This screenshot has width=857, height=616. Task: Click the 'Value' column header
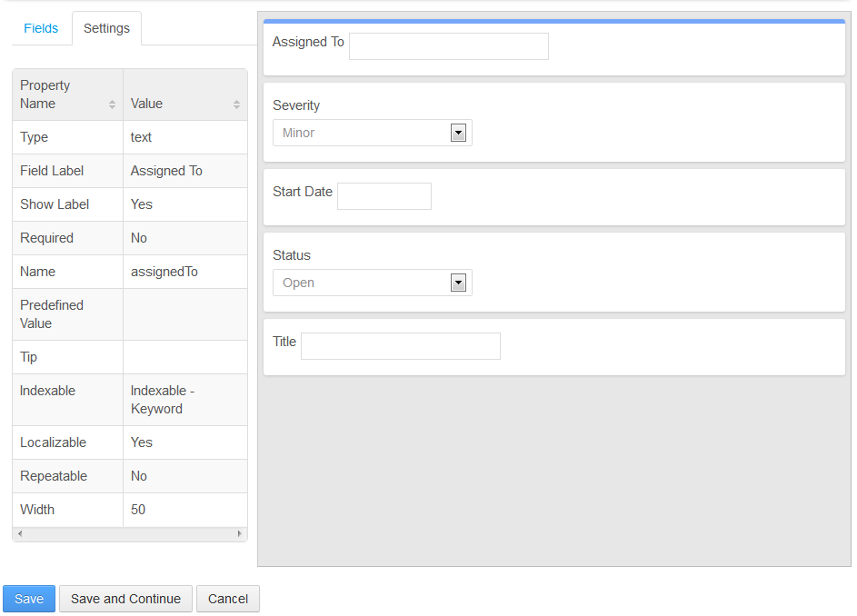(185, 94)
